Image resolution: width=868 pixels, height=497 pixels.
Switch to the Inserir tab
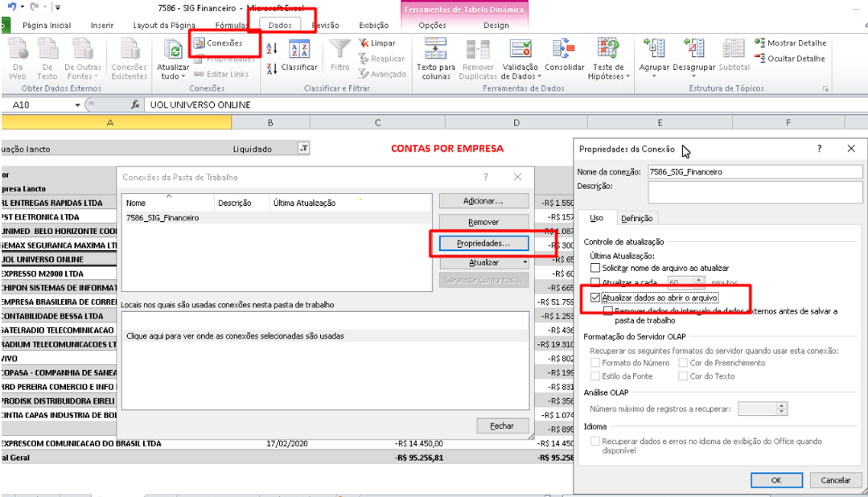point(102,26)
